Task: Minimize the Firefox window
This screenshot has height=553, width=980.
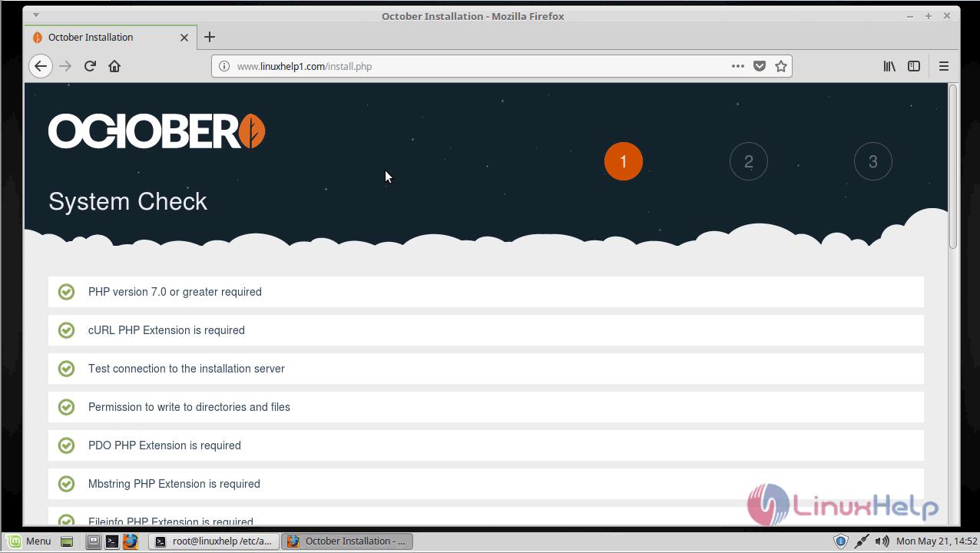Action: tap(910, 15)
